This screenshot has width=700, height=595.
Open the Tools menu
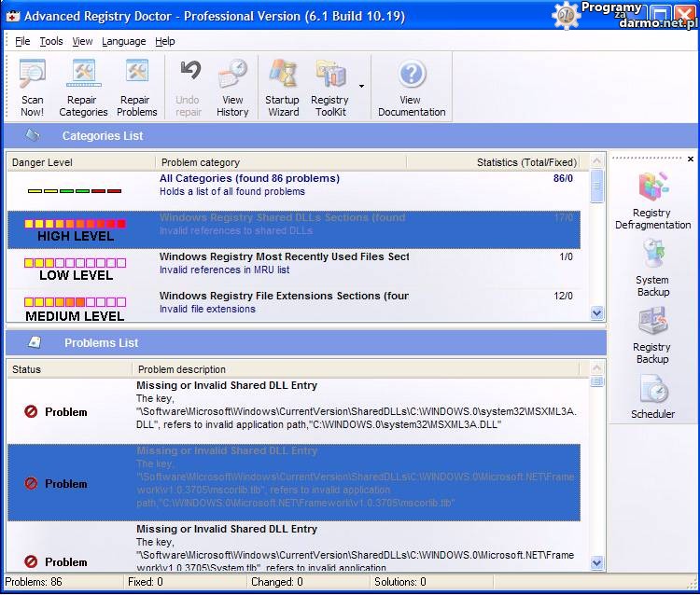(51, 41)
